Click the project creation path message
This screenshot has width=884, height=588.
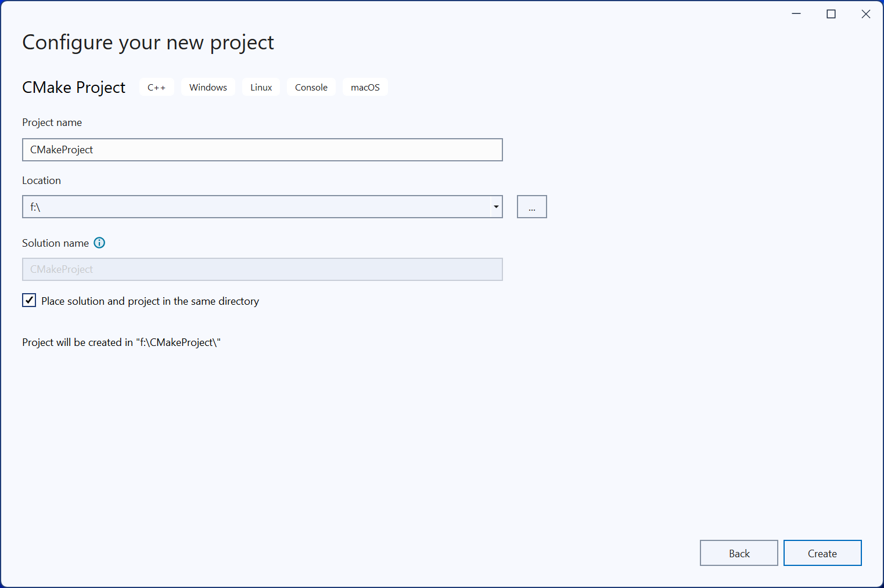tap(121, 342)
